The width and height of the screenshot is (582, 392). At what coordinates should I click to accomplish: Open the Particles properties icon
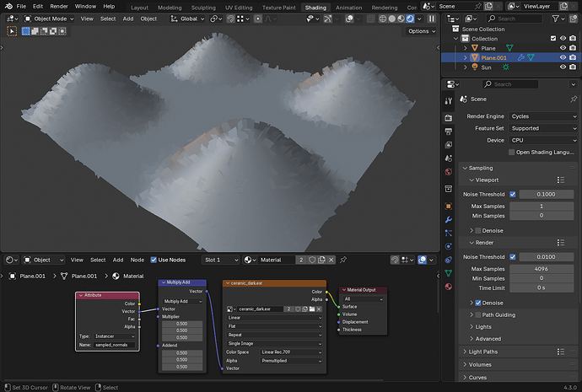click(x=449, y=233)
